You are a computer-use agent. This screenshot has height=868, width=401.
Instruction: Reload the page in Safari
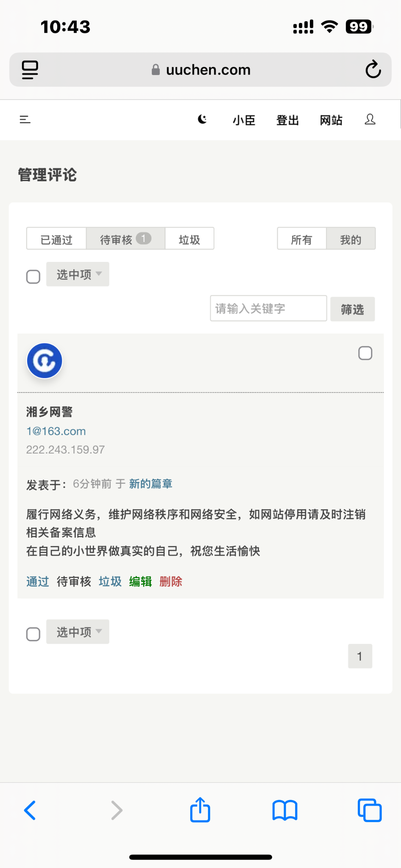coord(373,70)
